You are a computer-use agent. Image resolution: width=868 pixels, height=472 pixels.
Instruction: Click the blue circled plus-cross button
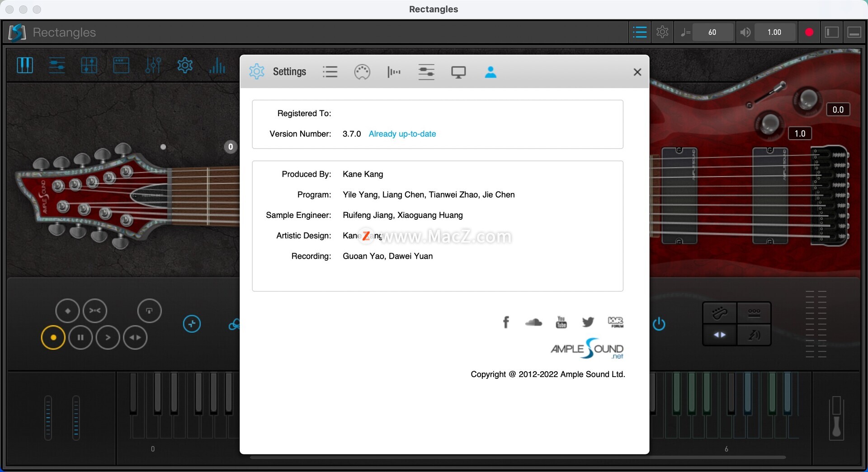pos(192,324)
